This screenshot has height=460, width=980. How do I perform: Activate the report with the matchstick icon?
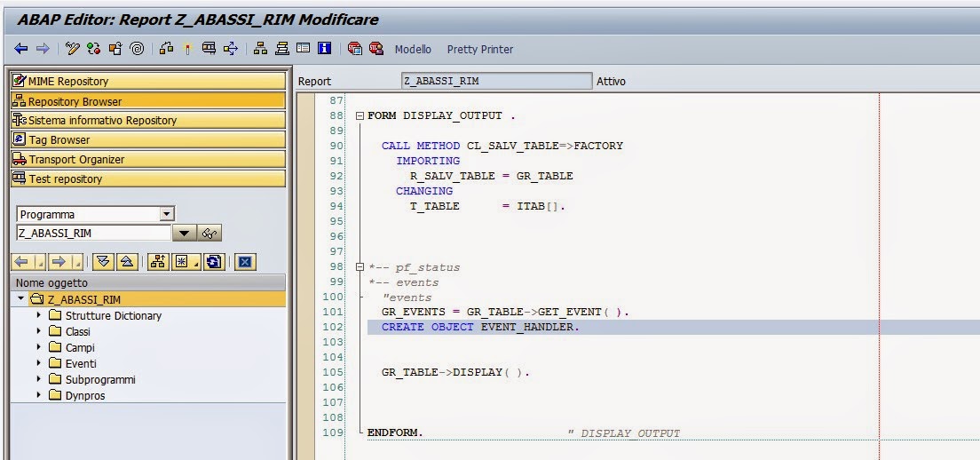pos(187,49)
